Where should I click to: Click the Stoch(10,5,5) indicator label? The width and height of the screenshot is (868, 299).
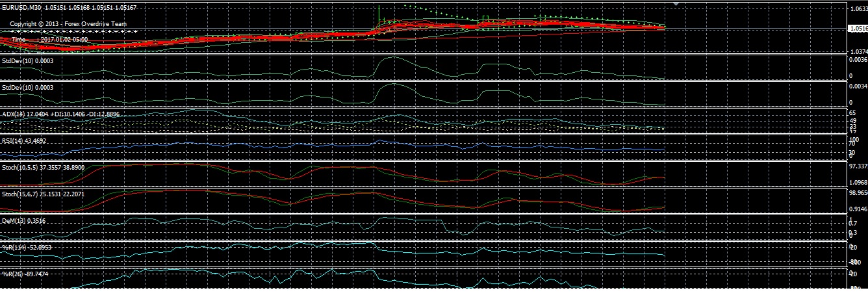[44, 167]
